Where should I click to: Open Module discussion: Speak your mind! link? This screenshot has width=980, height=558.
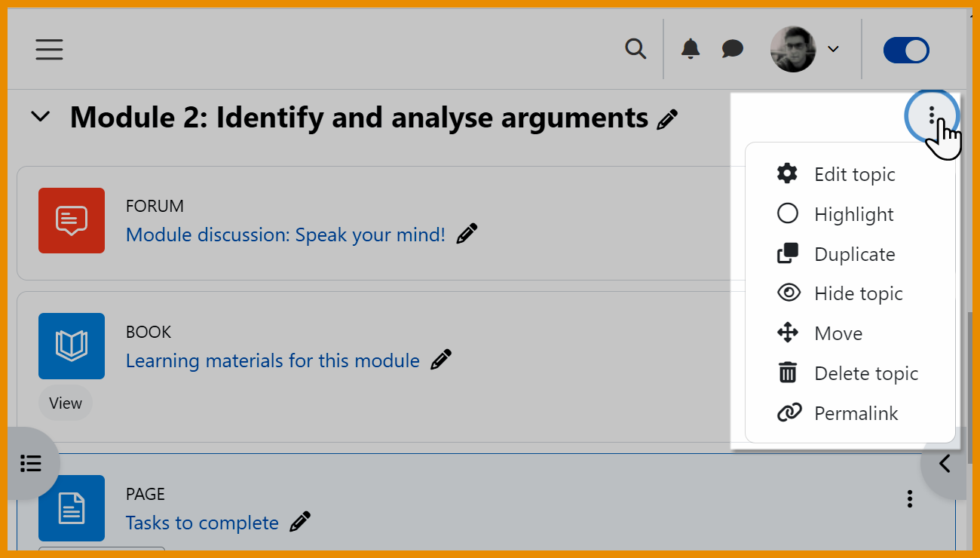[285, 235]
